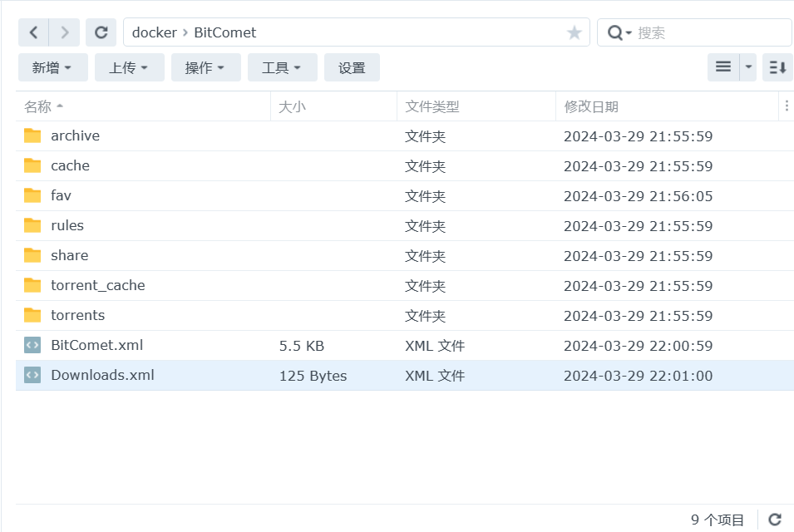Sort by the 修改日期 column header
The height and width of the screenshot is (532, 794).
(x=667, y=106)
